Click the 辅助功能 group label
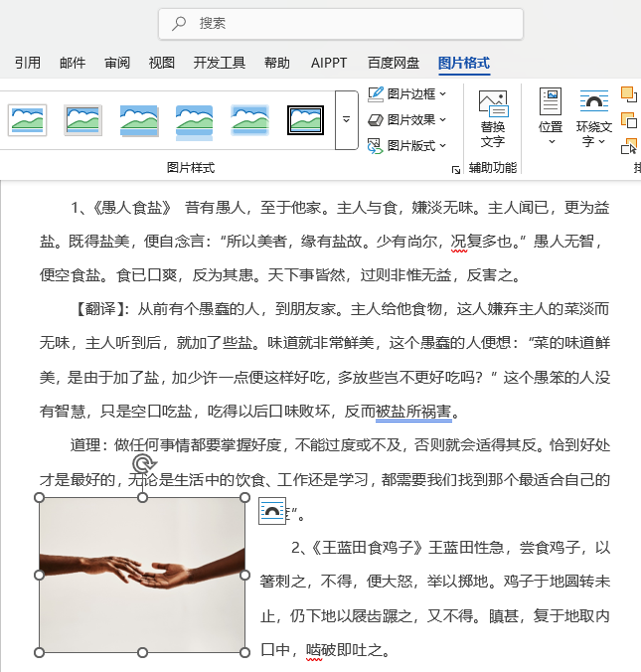Viewport: 641px width, 672px height. pos(493,168)
